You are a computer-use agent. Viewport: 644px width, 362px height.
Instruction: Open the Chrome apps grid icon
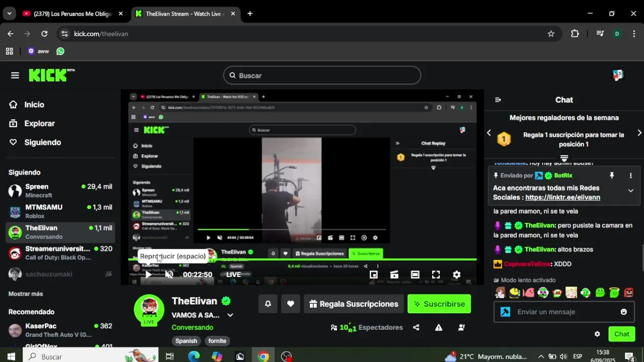pos(9,51)
